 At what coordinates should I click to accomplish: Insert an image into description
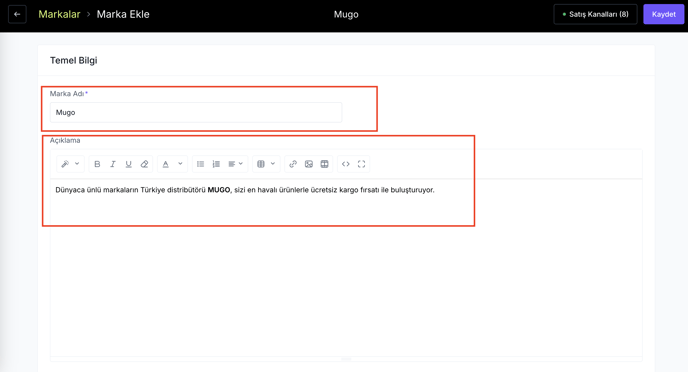tap(309, 164)
